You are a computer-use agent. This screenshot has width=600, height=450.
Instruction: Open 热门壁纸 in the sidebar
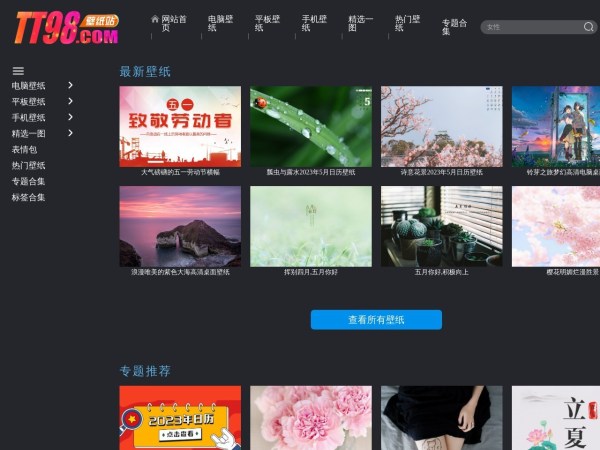click(28, 165)
